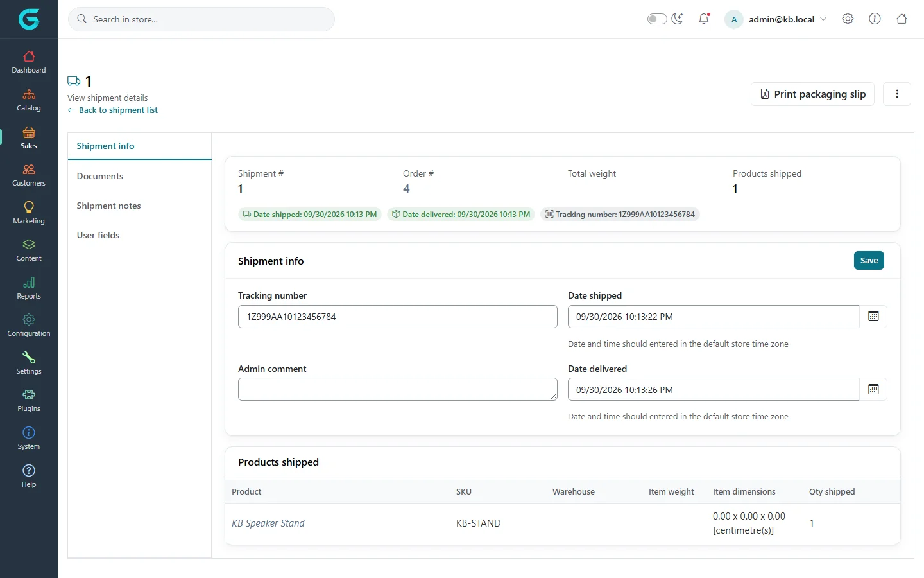The height and width of the screenshot is (578, 924).
Task: Open the KB Speaker Stand product link
Action: pyautogui.click(x=268, y=523)
